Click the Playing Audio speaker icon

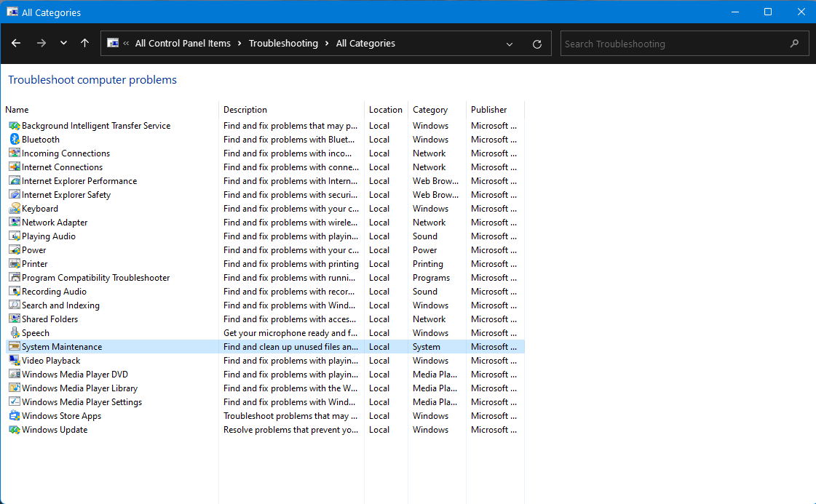point(15,236)
